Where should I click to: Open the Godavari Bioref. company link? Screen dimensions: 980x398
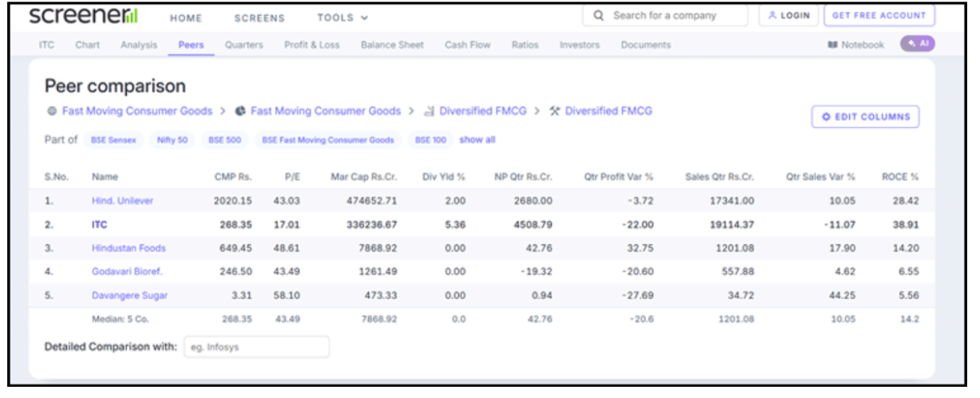[127, 272]
